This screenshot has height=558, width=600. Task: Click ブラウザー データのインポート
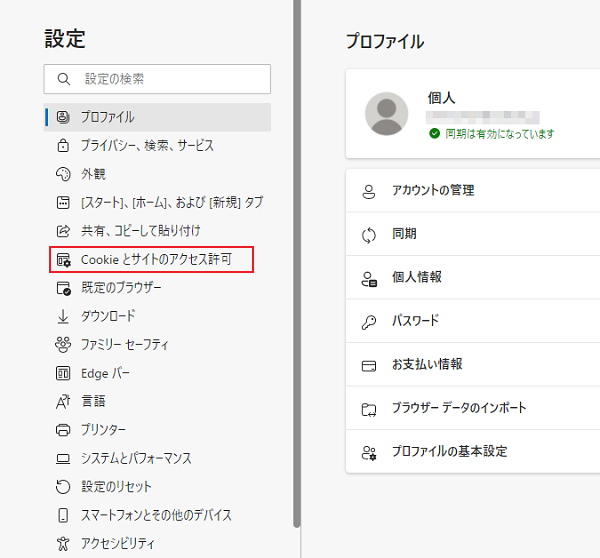459,408
